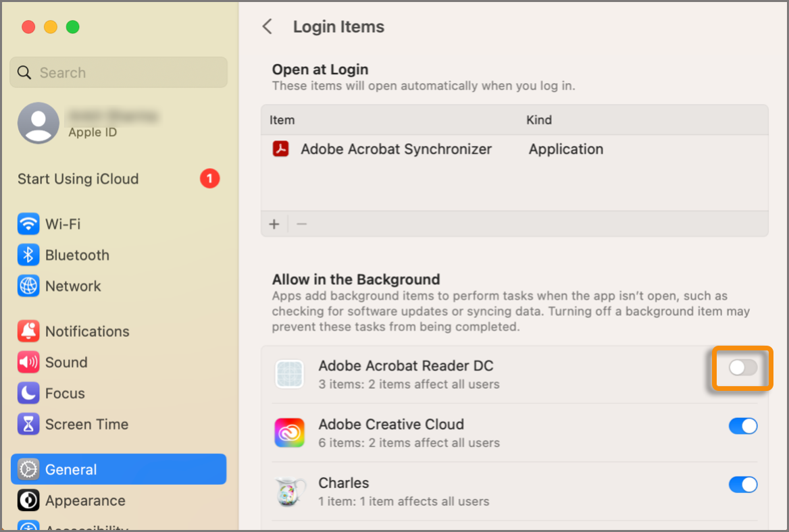The image size is (789, 532).
Task: Turn off Charles background item
Action: (x=743, y=485)
